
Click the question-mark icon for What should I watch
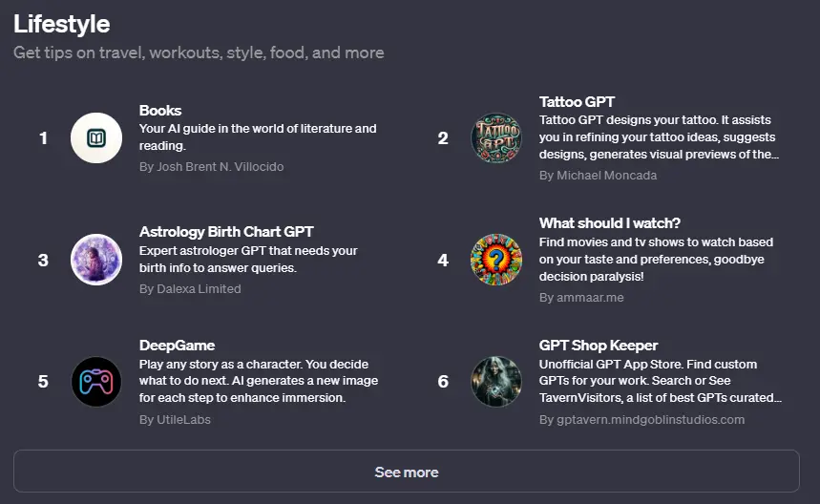(x=496, y=260)
